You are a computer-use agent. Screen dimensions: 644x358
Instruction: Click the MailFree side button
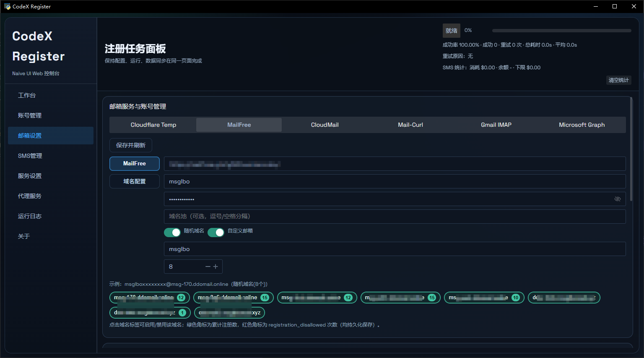click(135, 164)
